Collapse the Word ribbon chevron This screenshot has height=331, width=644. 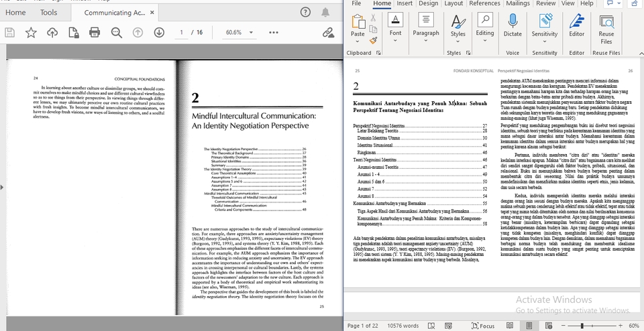tap(641, 53)
